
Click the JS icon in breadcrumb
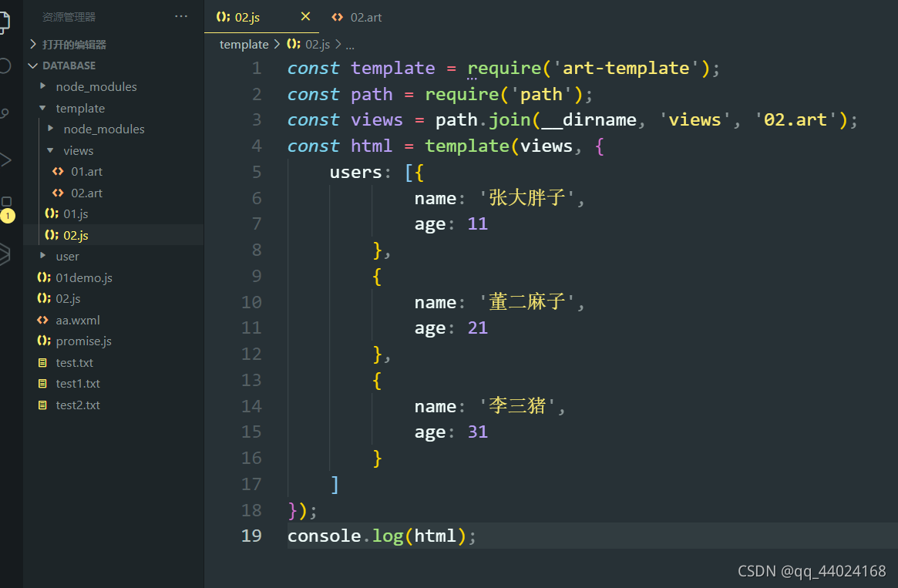tap(293, 44)
